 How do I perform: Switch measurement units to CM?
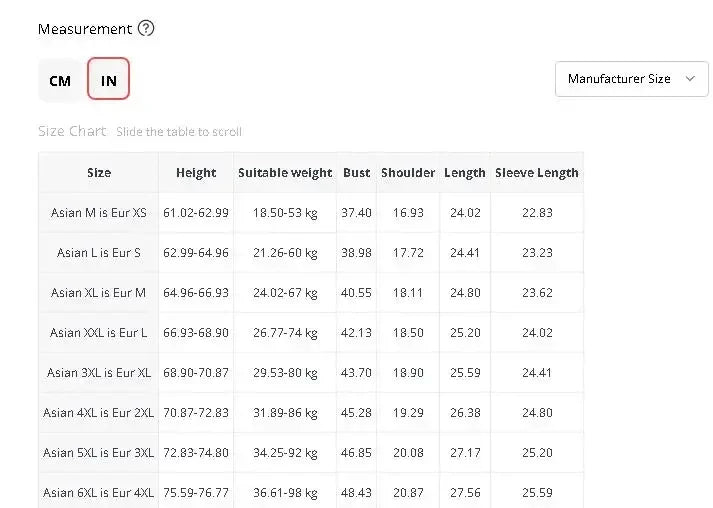[x=60, y=81]
